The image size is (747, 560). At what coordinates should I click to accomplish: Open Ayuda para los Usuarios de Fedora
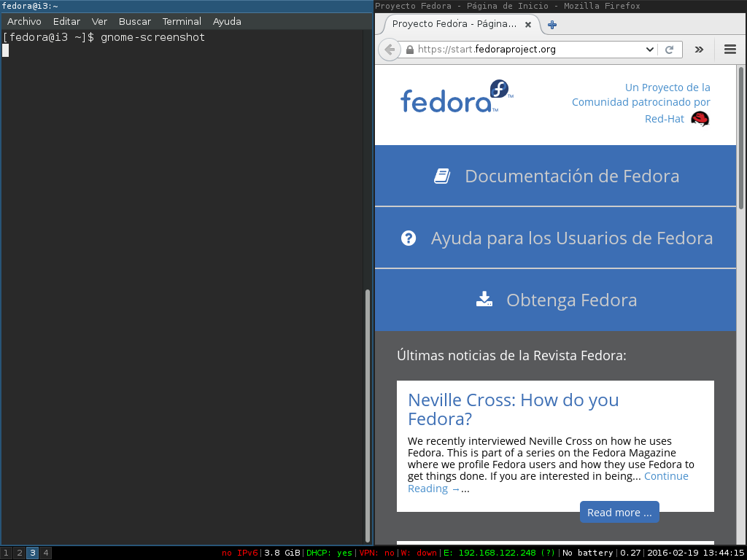tap(555, 238)
